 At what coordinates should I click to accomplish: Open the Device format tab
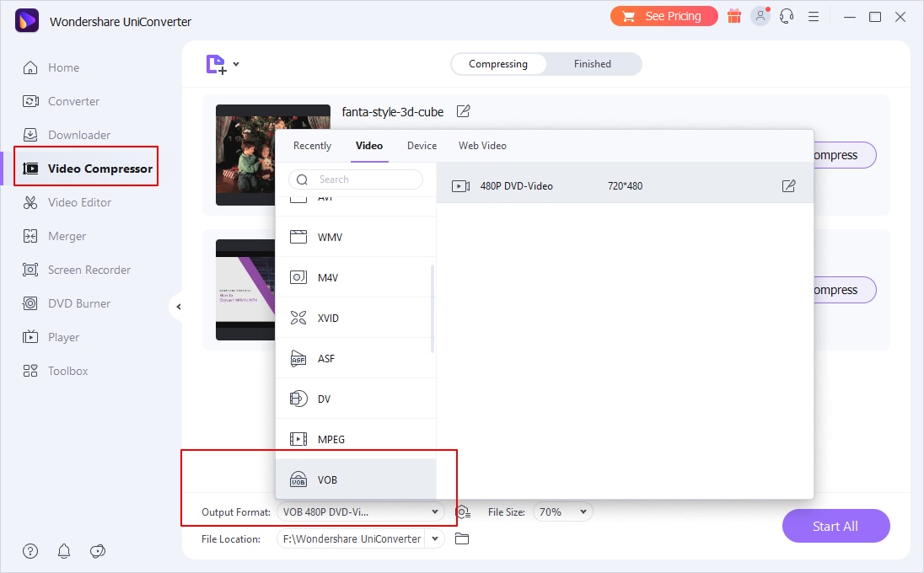pyautogui.click(x=422, y=146)
